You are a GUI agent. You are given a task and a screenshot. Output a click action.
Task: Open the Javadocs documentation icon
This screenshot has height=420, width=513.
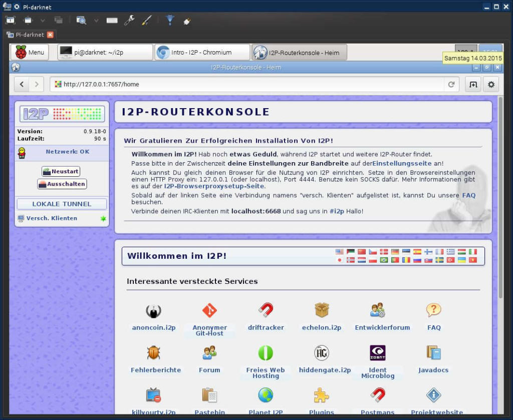pyautogui.click(x=433, y=352)
